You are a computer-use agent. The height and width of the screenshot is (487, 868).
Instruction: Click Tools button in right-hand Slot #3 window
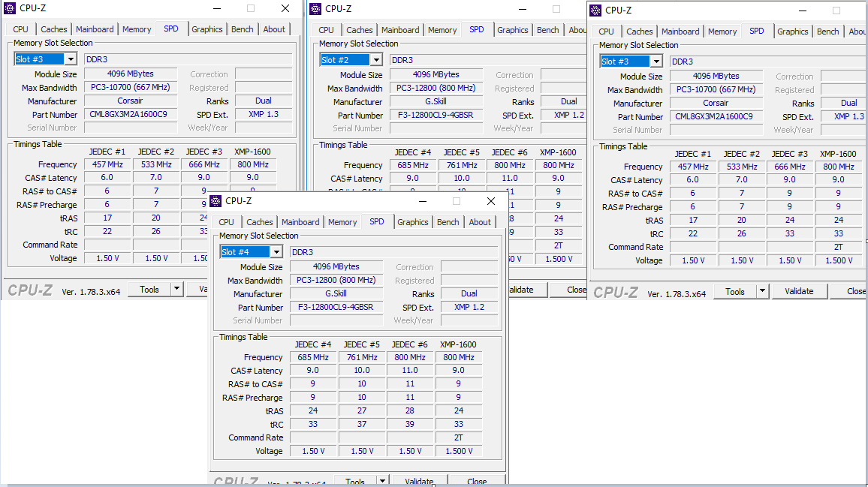click(x=735, y=291)
